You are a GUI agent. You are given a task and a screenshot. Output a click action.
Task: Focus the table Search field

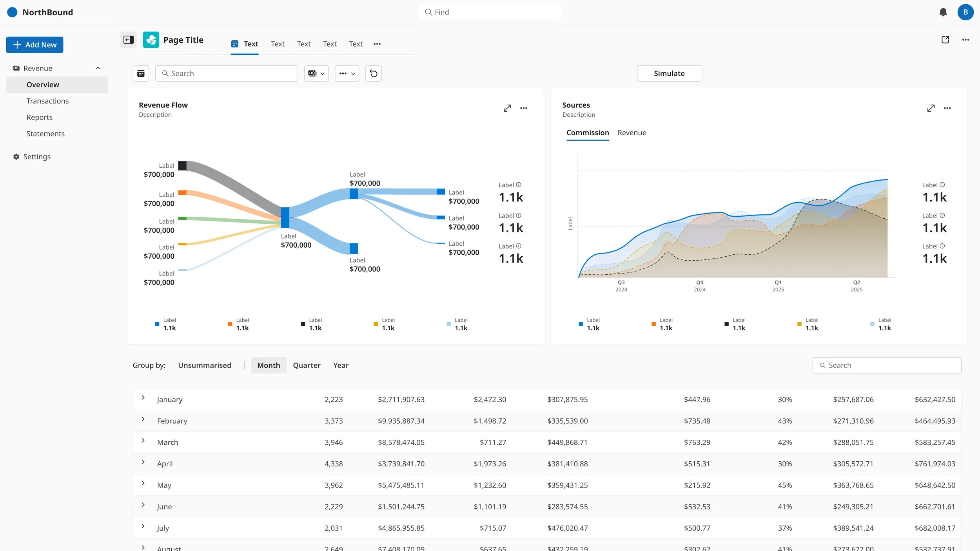[x=887, y=365]
